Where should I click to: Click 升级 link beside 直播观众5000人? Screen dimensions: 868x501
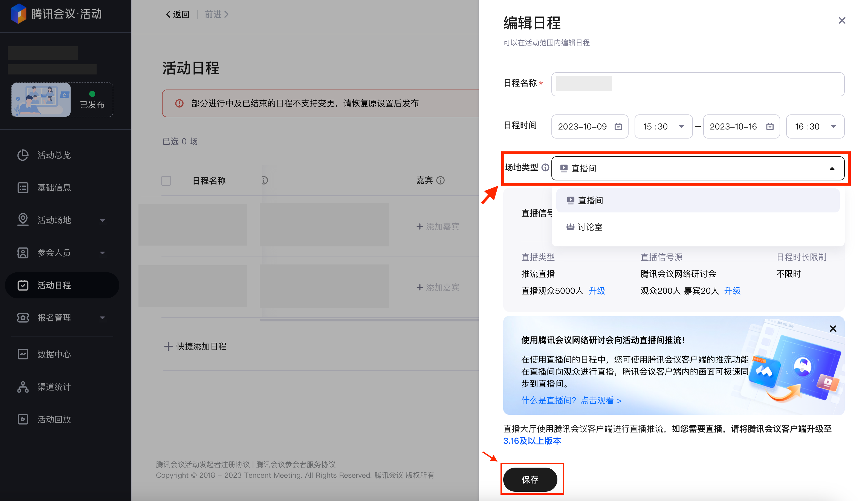(x=597, y=291)
